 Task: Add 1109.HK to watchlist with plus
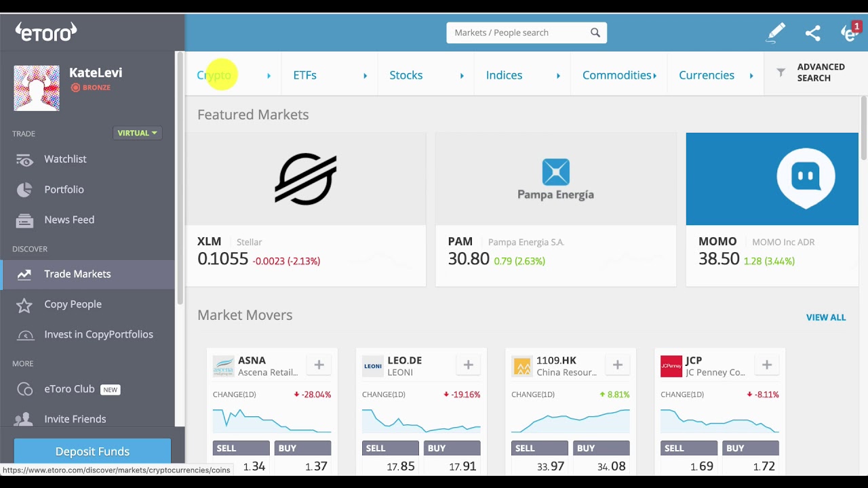click(x=617, y=365)
